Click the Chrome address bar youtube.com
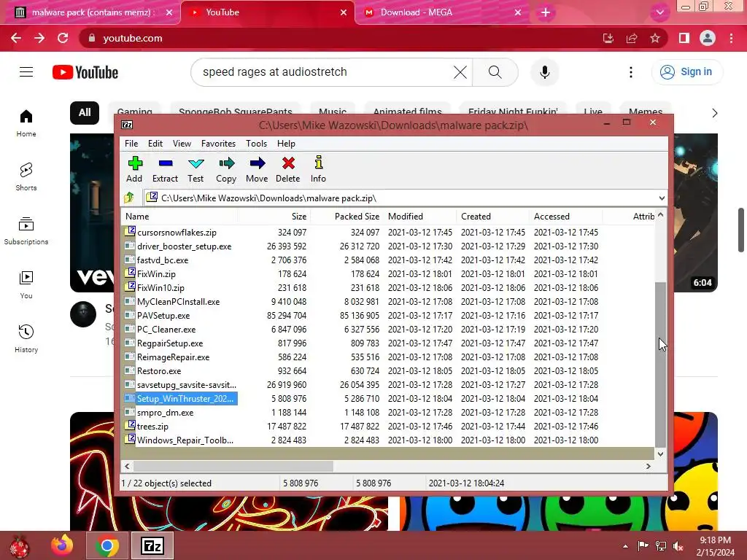This screenshot has width=747, height=560. point(133,38)
